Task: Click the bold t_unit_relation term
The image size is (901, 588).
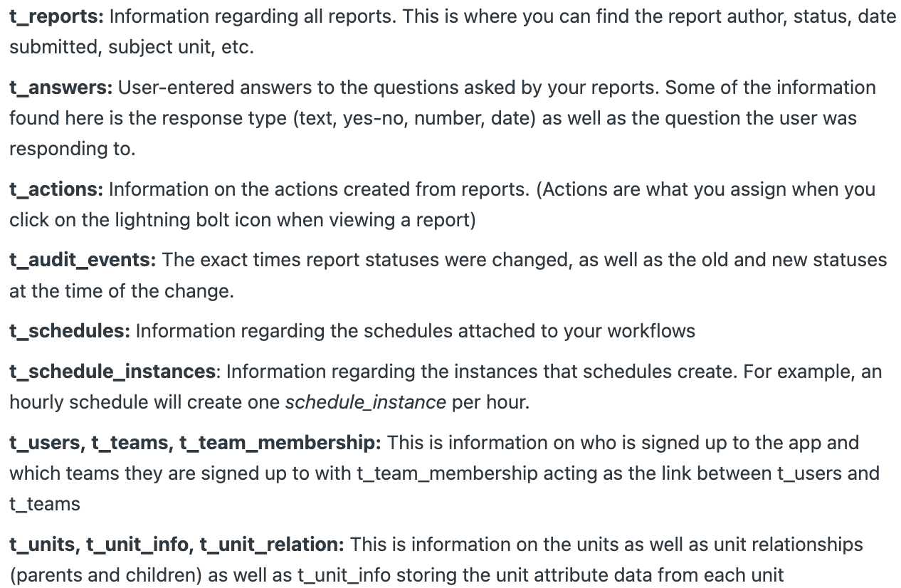Action: (270, 545)
